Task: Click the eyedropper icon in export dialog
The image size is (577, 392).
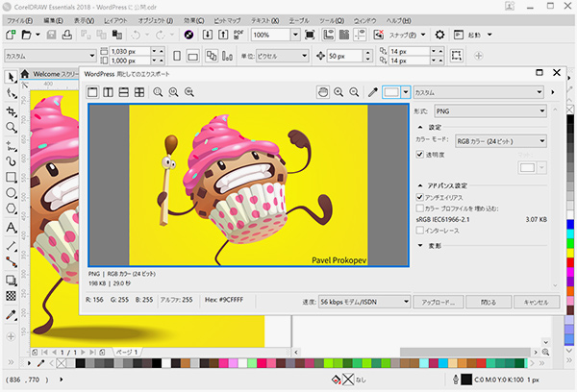Action: click(x=373, y=92)
